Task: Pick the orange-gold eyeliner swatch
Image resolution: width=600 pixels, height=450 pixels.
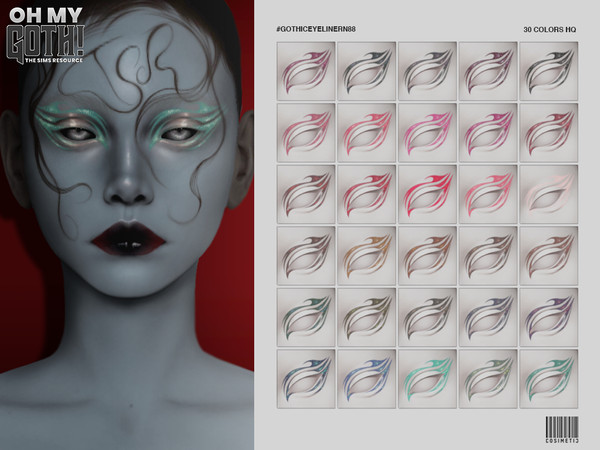Action: 366,256
